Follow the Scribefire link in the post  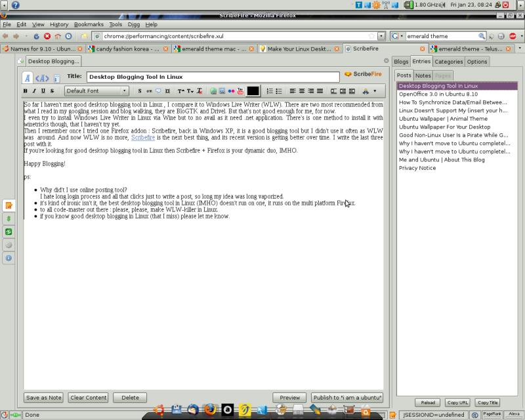(143, 137)
